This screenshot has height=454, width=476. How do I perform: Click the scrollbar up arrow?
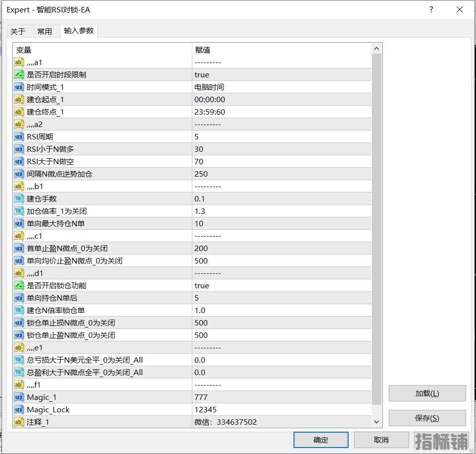click(x=376, y=49)
